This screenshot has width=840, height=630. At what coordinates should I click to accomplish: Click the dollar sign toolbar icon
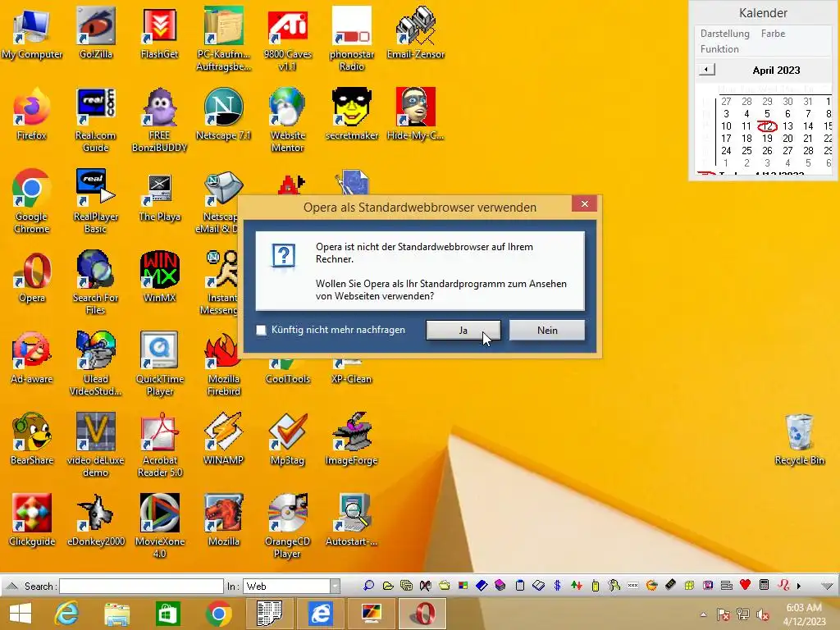point(557,586)
